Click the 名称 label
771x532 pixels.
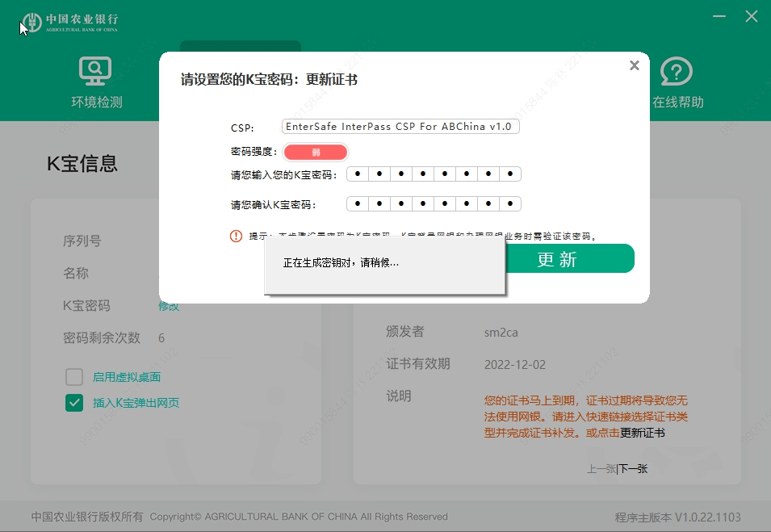pos(76,274)
